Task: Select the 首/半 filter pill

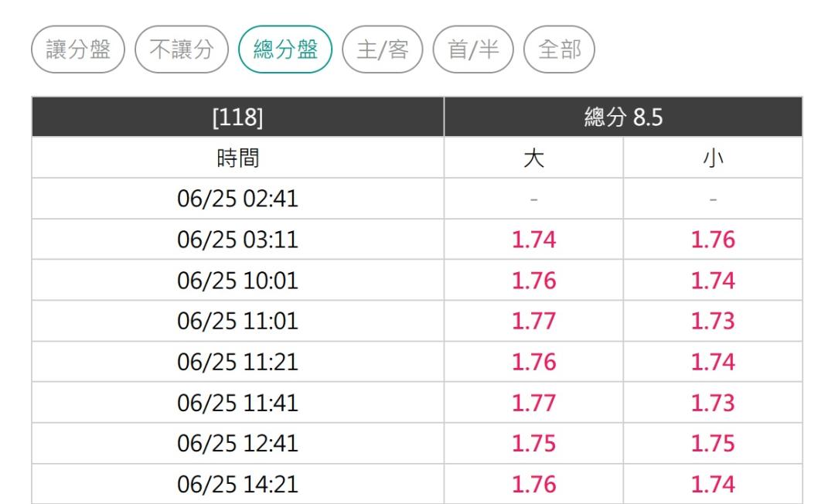Action: pyautogui.click(x=473, y=49)
